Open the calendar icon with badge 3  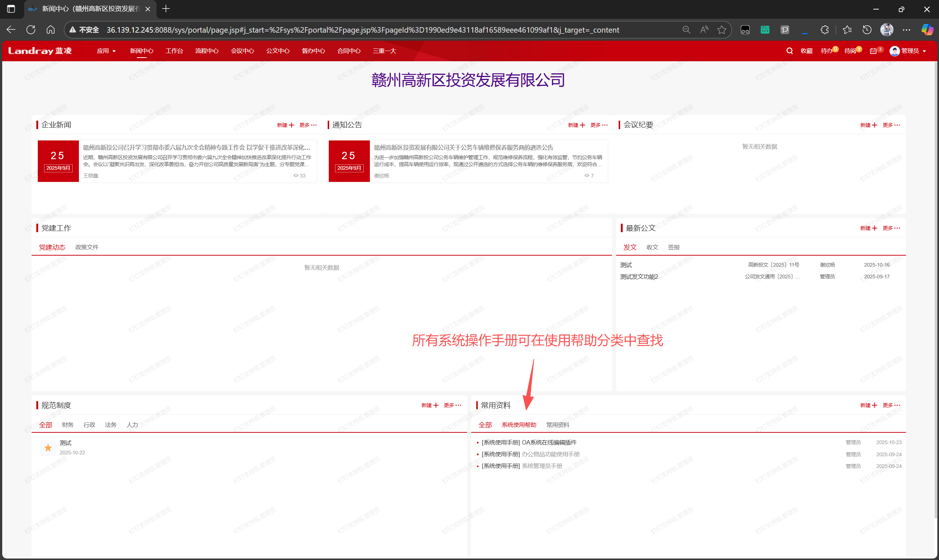tap(873, 51)
